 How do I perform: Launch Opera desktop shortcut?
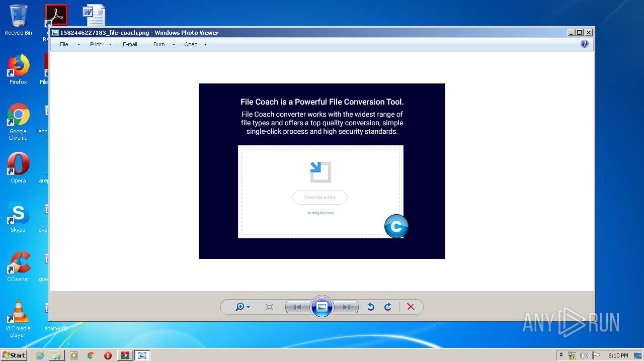pyautogui.click(x=18, y=168)
